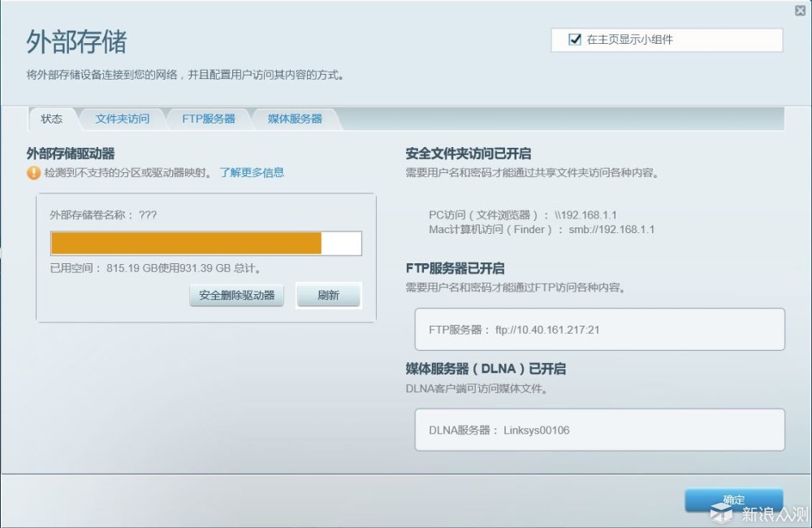Click the 安全删除驱动器 button
This screenshot has width=812, height=528.
(x=236, y=296)
